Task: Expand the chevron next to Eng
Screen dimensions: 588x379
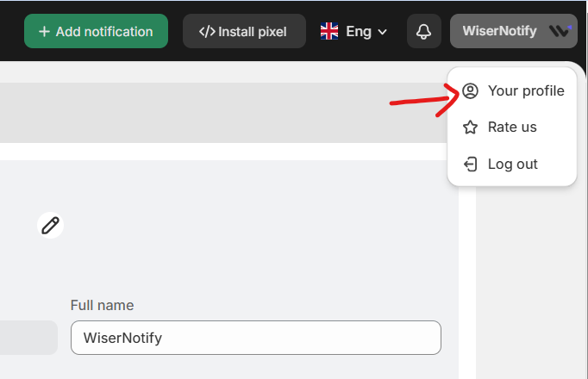Action: coord(383,32)
